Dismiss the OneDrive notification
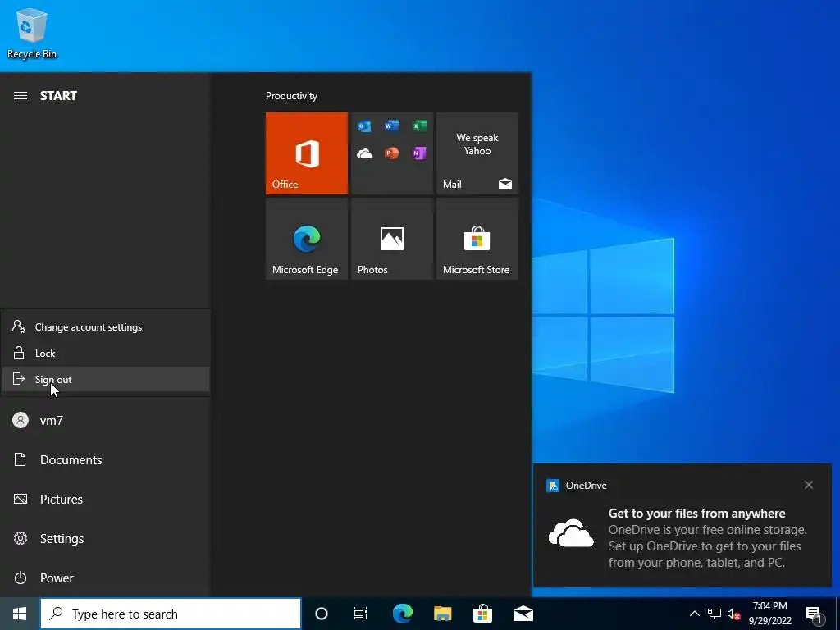840x630 pixels. [808, 485]
